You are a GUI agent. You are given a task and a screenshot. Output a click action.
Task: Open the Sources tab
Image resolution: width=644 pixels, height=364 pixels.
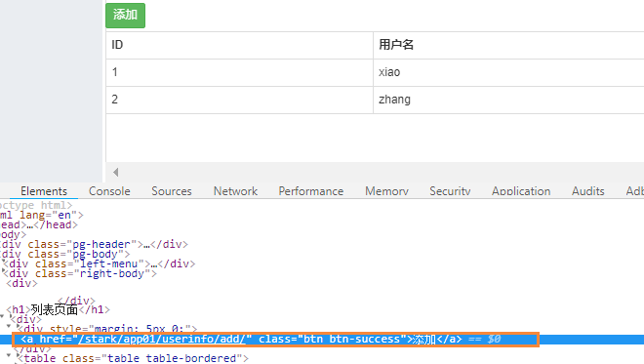tap(172, 191)
